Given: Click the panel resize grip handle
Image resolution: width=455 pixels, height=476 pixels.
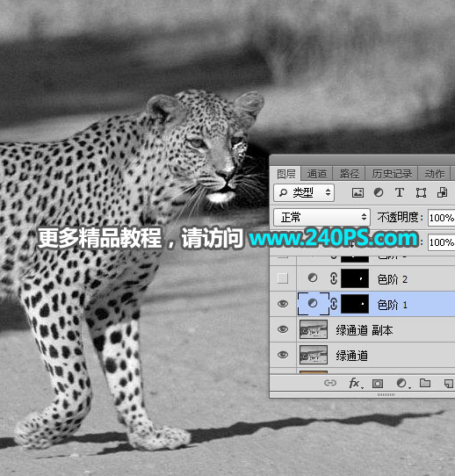Looking at the screenshot, I should point(386,394).
